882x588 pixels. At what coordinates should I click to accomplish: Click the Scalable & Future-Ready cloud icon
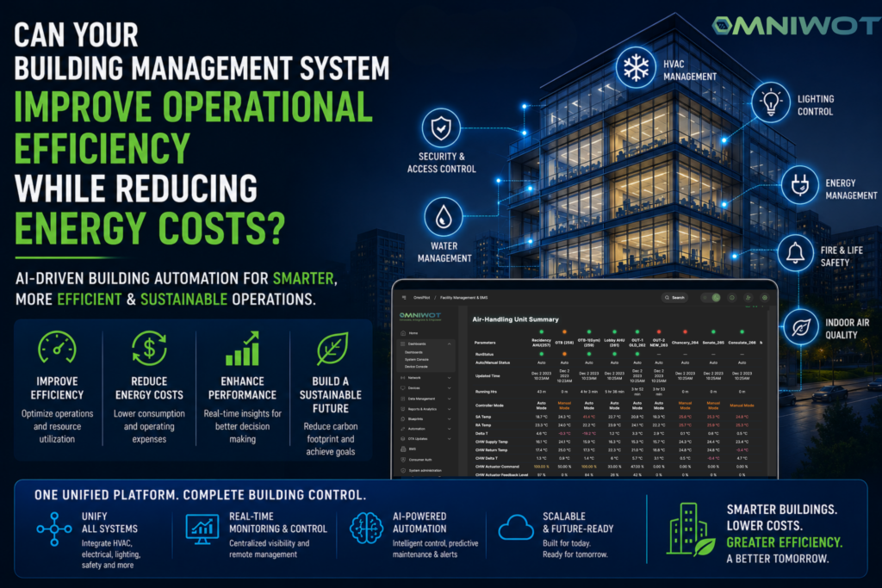[516, 527]
